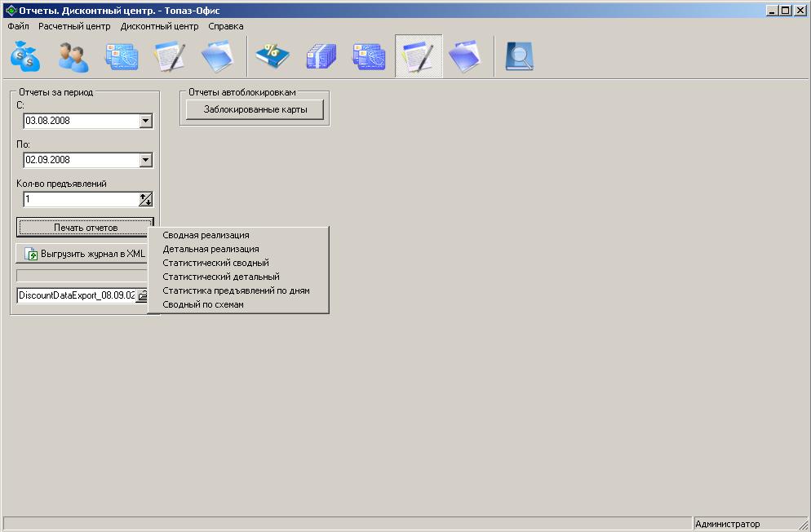Click the Выгрузить журнал в XML button
The image size is (811, 532).
[82, 254]
